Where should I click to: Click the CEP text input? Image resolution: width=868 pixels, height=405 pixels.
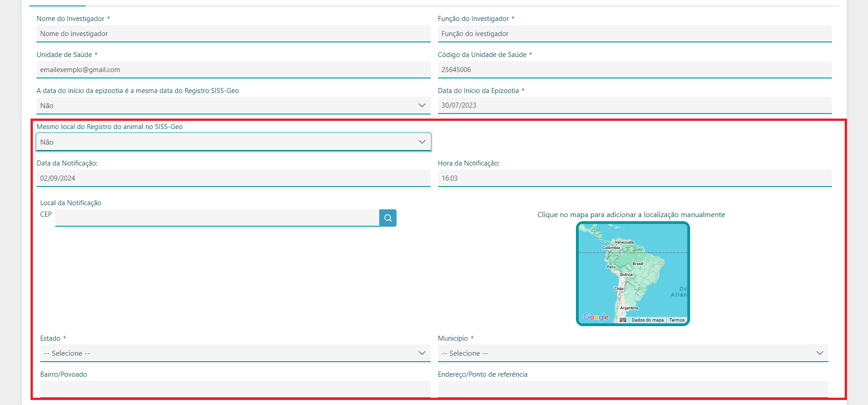click(x=217, y=218)
